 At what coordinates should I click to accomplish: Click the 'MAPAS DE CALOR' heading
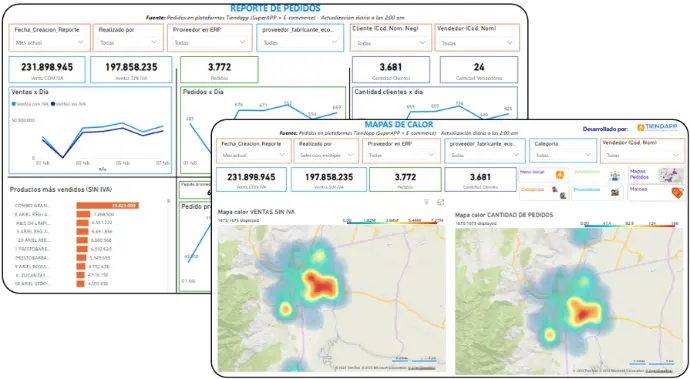(399, 125)
